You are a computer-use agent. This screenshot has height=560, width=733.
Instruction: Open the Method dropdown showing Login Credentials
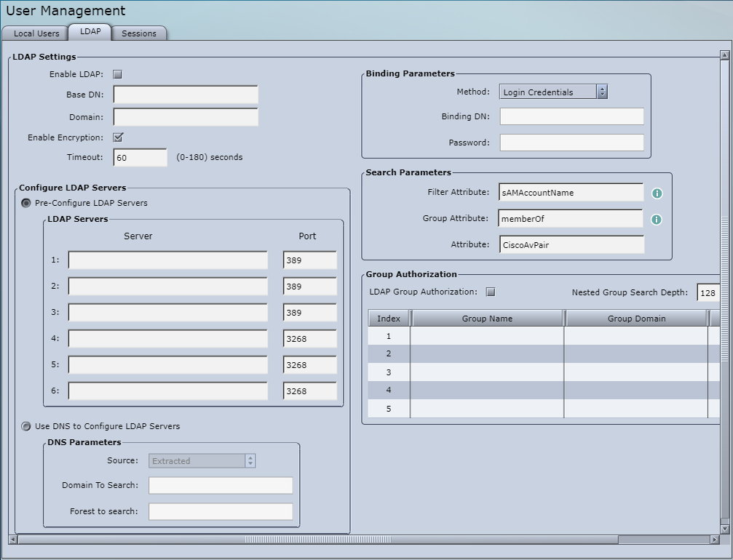(x=547, y=92)
